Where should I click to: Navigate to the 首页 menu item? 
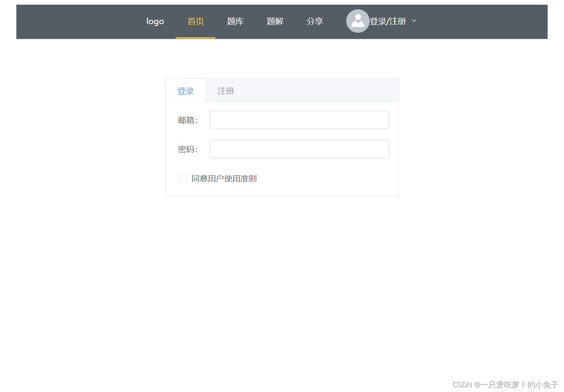tap(196, 21)
